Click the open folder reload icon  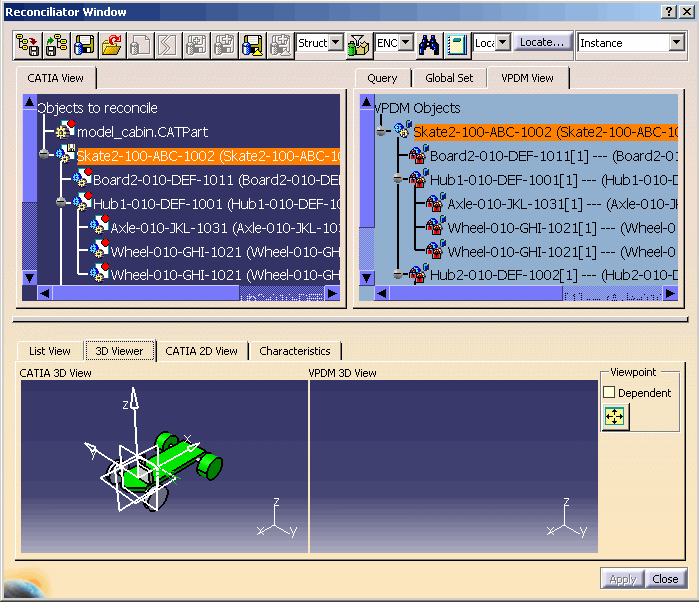112,45
